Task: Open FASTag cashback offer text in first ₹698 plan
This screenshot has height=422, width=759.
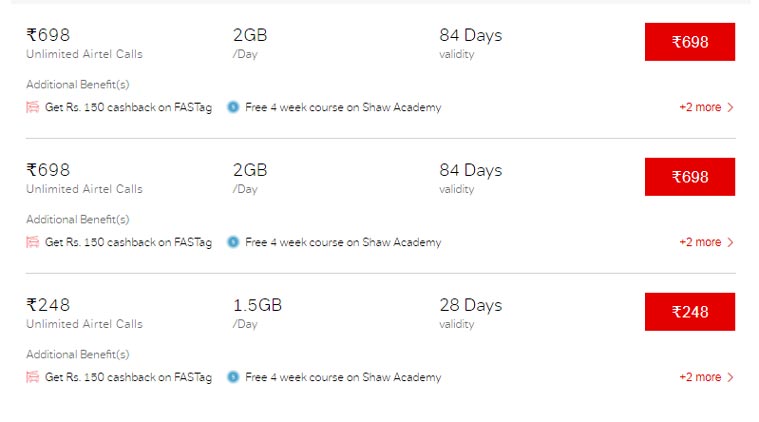Action: 128,107
